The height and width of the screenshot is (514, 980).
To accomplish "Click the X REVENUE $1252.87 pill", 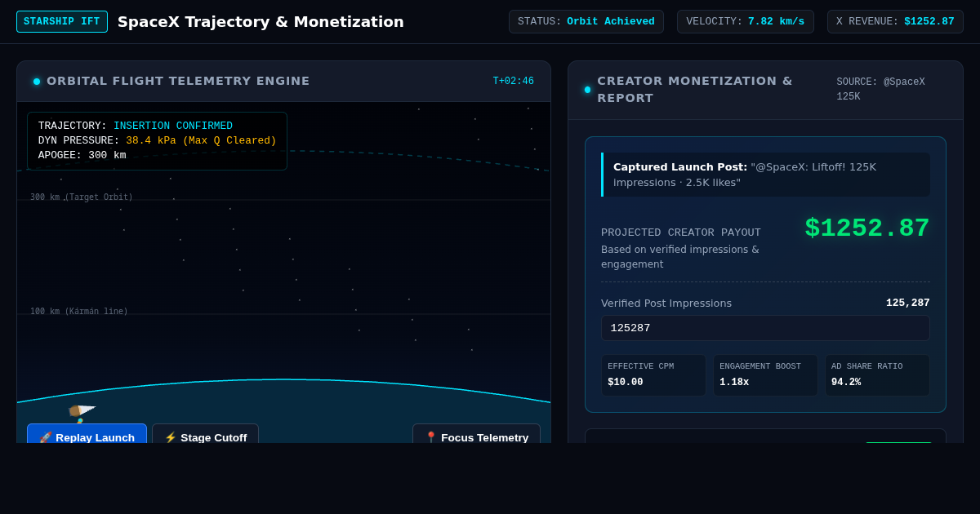I will 895,21.
